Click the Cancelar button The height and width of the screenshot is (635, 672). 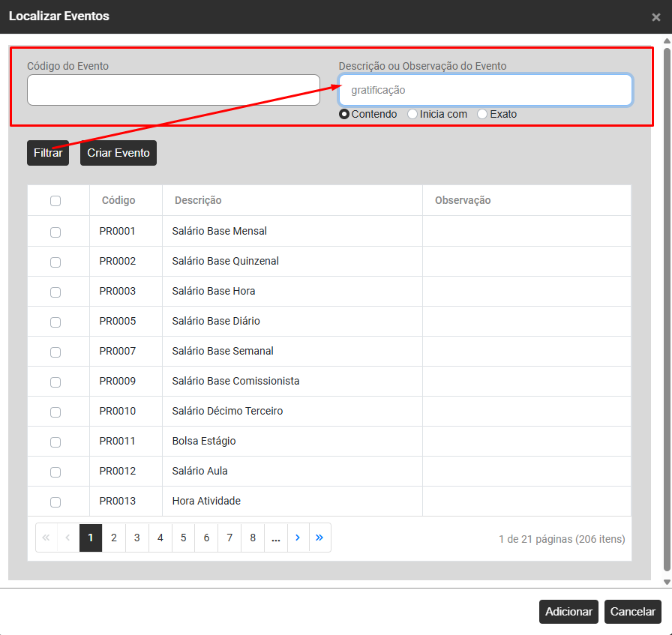[632, 612]
